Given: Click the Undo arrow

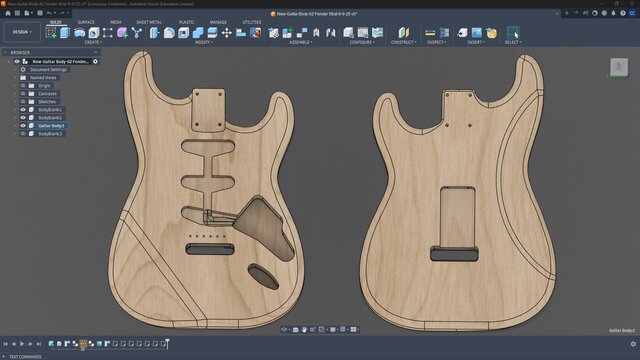Looking at the screenshot, I should tap(49, 13).
